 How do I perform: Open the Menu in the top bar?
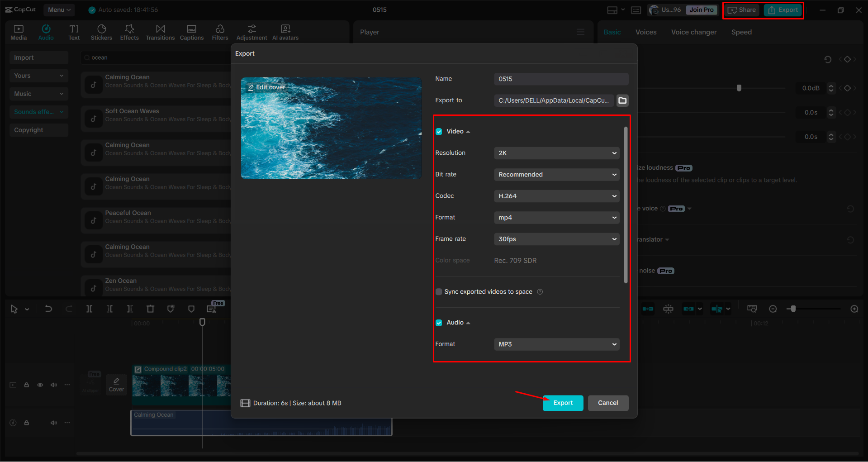pyautogui.click(x=59, y=10)
